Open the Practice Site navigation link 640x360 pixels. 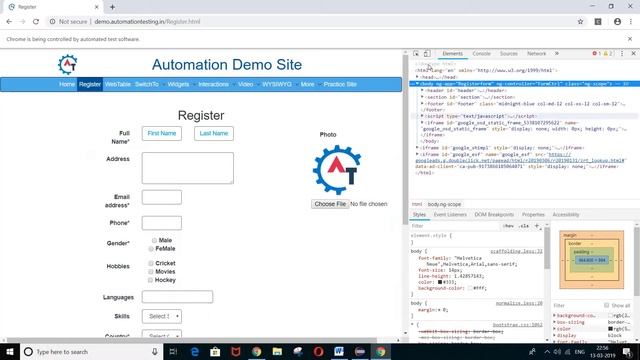[340, 84]
